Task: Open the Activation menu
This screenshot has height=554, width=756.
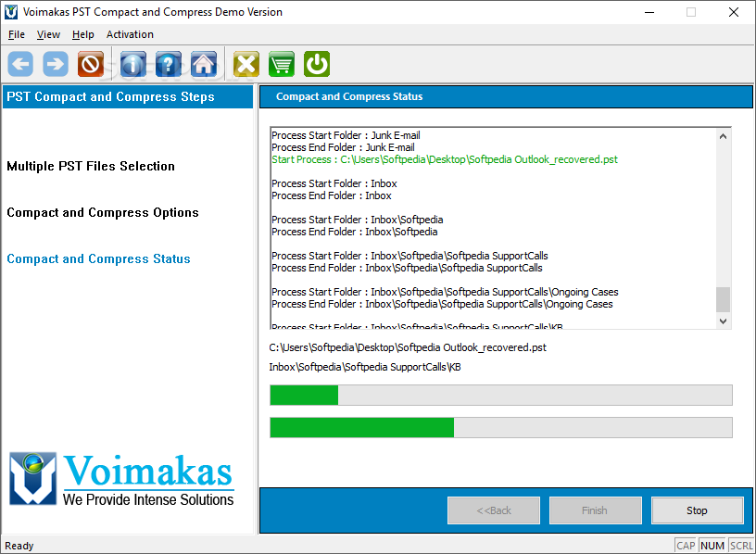Action: pyautogui.click(x=130, y=34)
